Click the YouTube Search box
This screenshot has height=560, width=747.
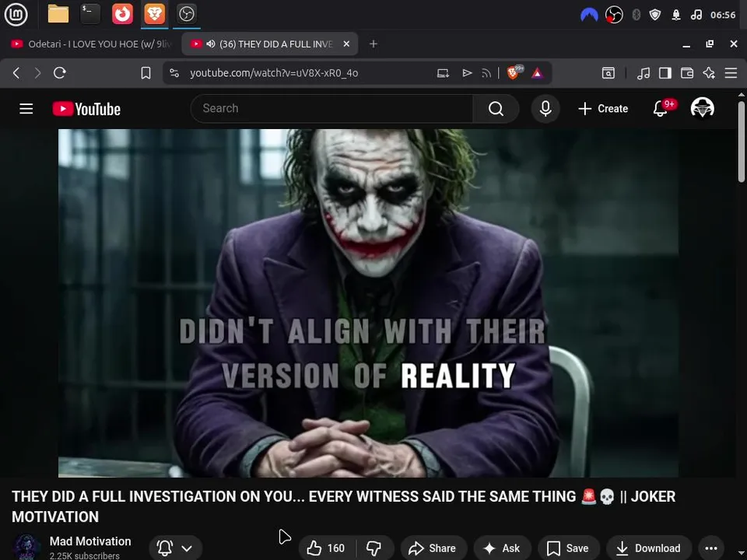[x=332, y=109]
